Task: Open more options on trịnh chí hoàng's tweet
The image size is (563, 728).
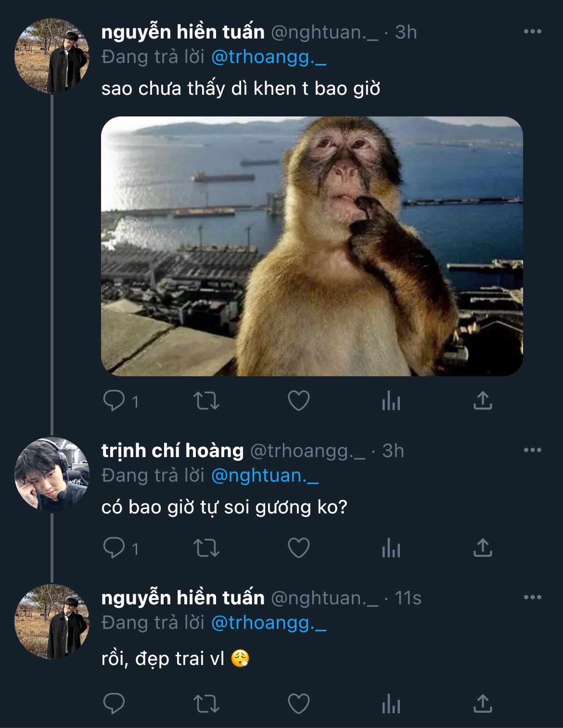Action: point(532,450)
